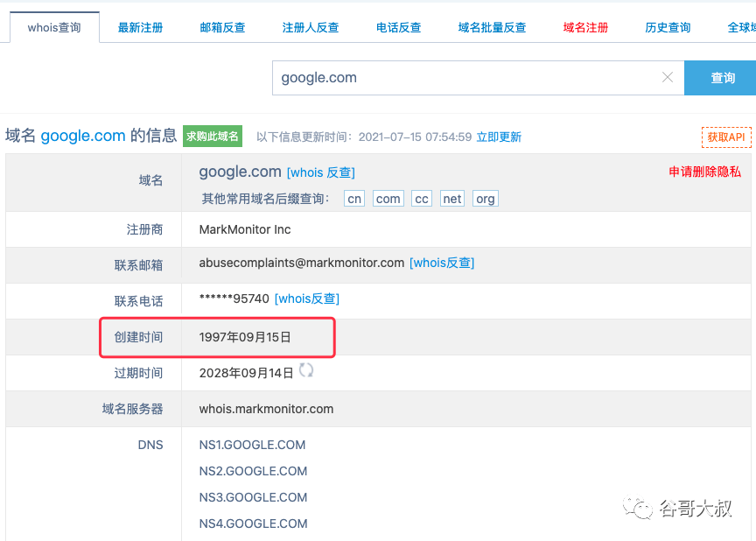Click the expiry date 2028年09月14日
This screenshot has height=541, width=756.
coord(247,373)
